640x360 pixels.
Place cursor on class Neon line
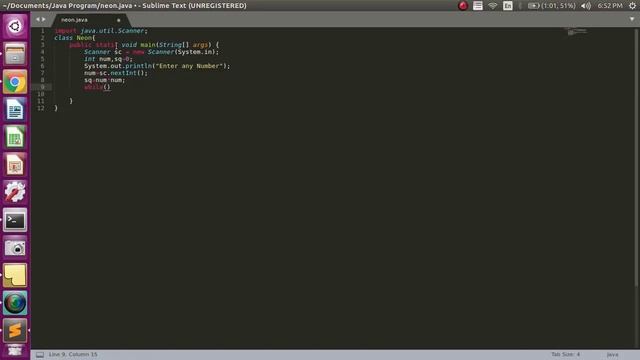pyautogui.click(x=75, y=38)
